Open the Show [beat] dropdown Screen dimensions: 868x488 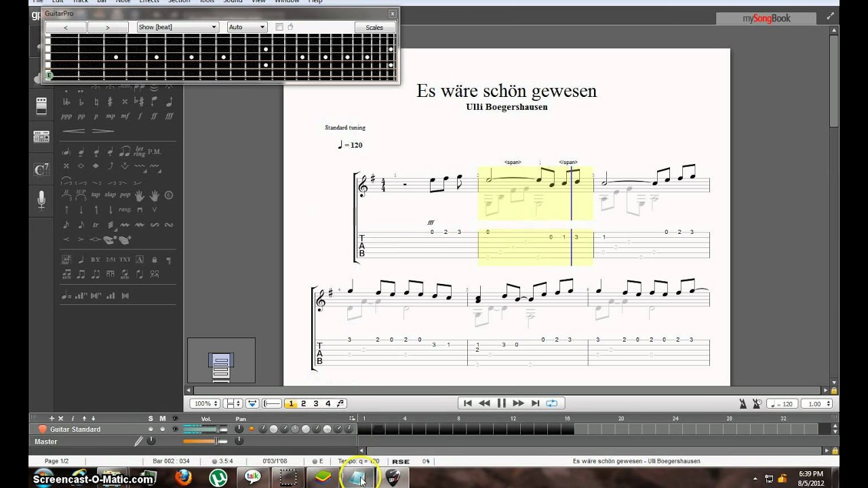(177, 27)
